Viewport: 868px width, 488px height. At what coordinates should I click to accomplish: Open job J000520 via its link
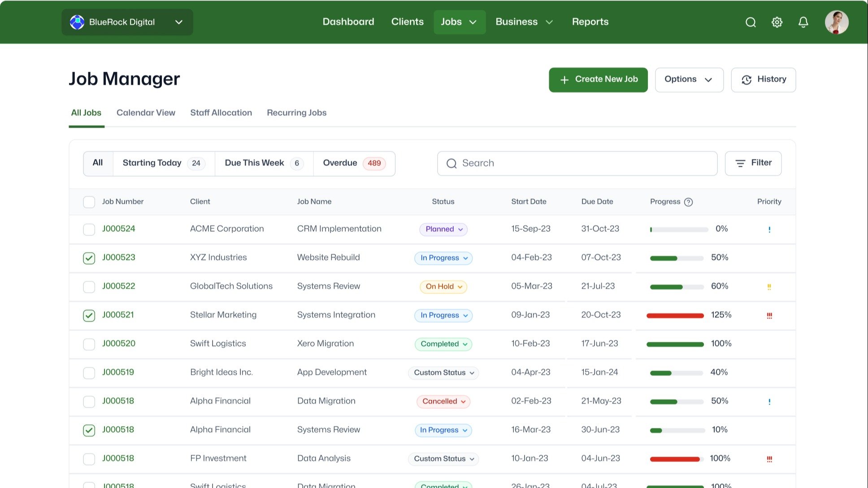coord(118,344)
